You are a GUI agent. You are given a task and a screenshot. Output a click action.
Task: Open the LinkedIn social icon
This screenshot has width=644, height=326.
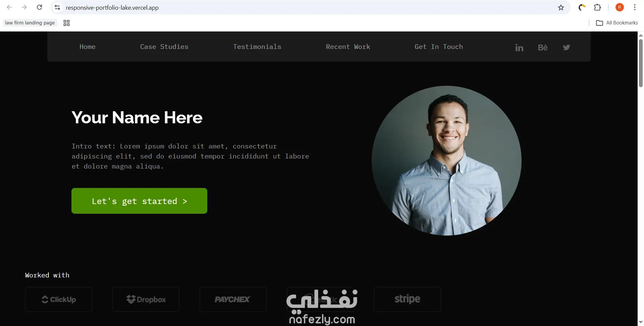519,48
